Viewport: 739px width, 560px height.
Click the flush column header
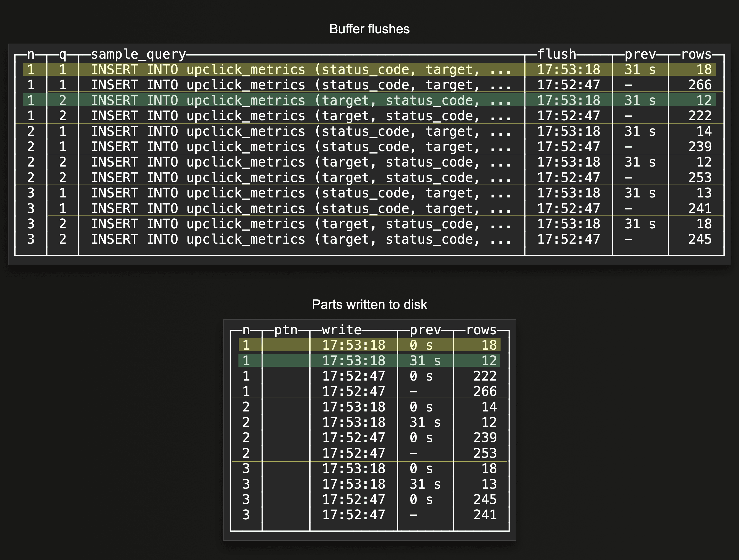(557, 54)
